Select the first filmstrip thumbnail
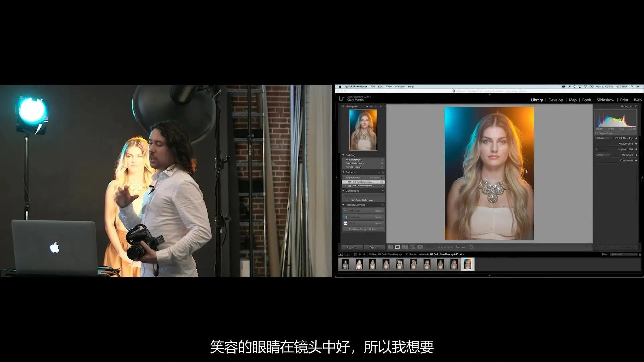This screenshot has width=644, height=362. pos(345,264)
